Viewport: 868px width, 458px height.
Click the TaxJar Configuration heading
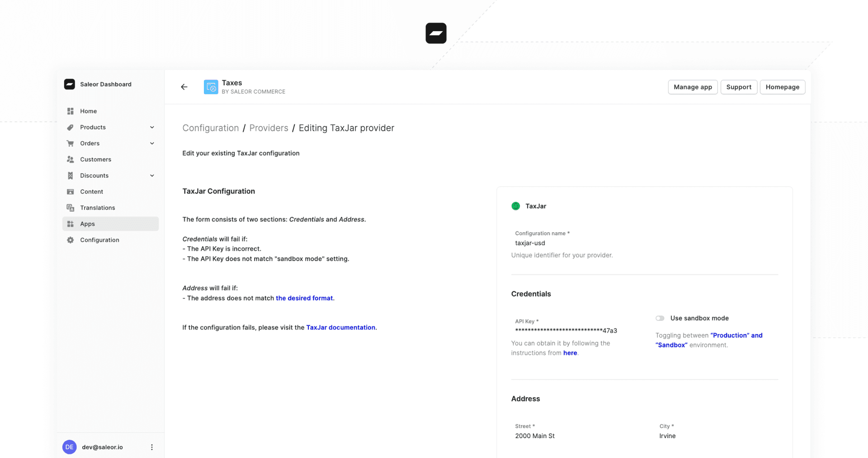(x=218, y=191)
